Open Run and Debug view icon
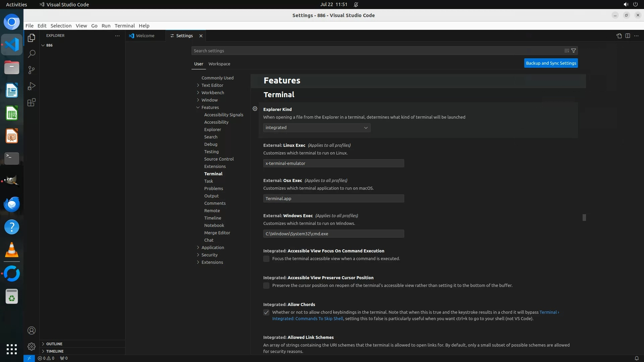 tap(32, 86)
